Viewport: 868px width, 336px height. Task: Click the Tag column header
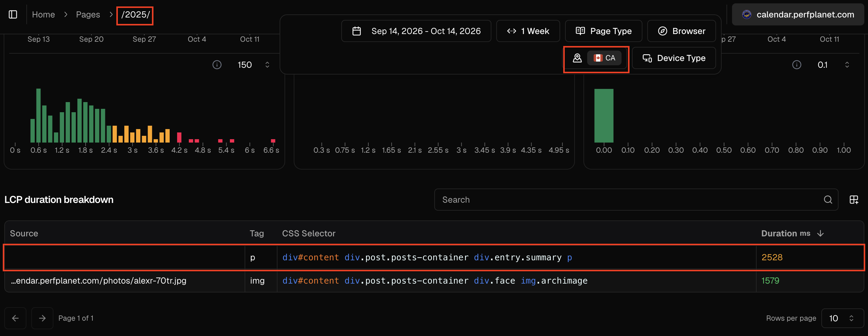[x=256, y=233]
